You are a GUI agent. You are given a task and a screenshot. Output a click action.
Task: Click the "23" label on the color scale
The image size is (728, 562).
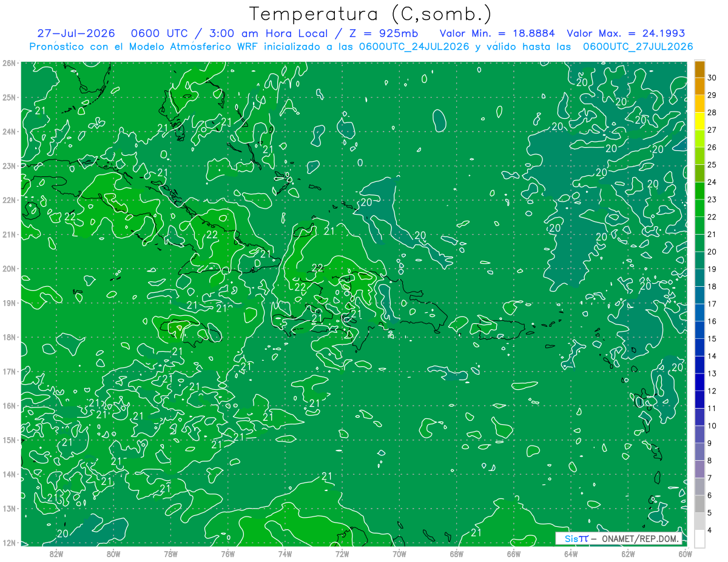712,199
